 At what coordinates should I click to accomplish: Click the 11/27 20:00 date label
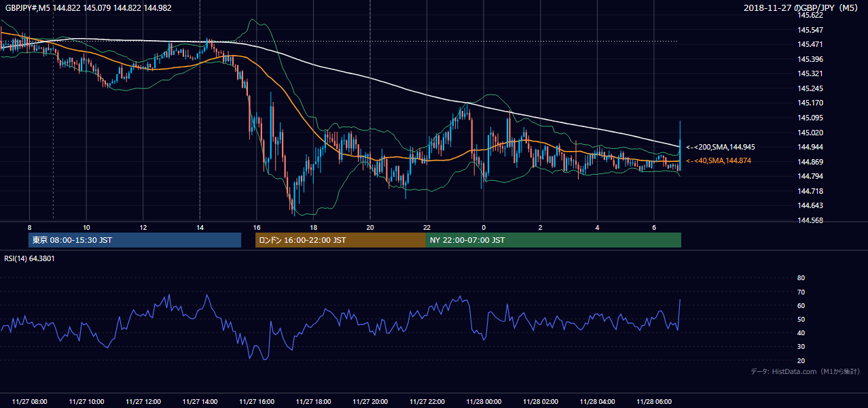[370, 402]
